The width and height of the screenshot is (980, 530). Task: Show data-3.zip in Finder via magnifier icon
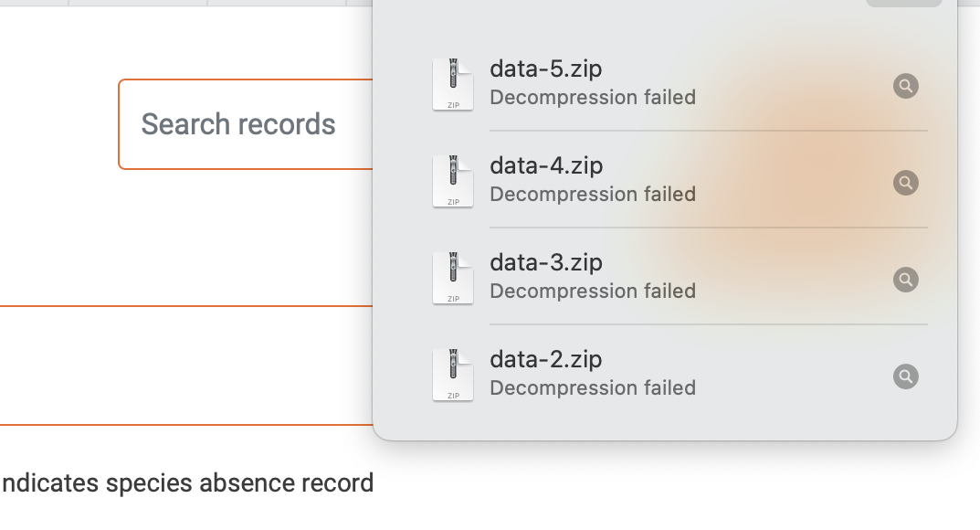pyautogui.click(x=905, y=280)
